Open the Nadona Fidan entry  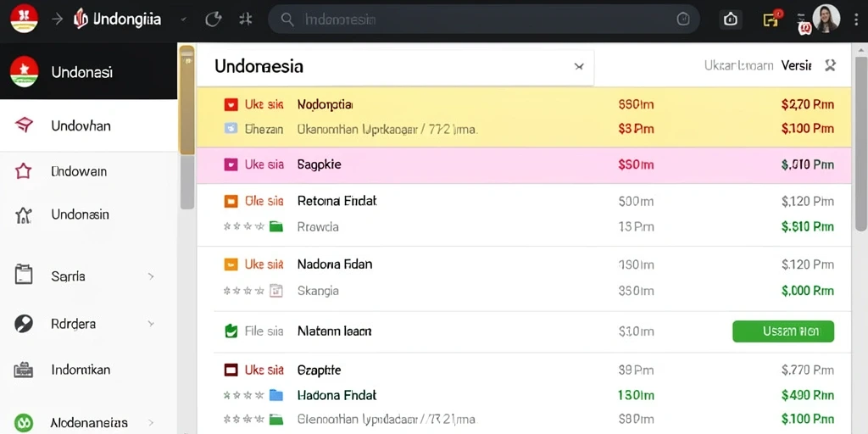pos(335,264)
